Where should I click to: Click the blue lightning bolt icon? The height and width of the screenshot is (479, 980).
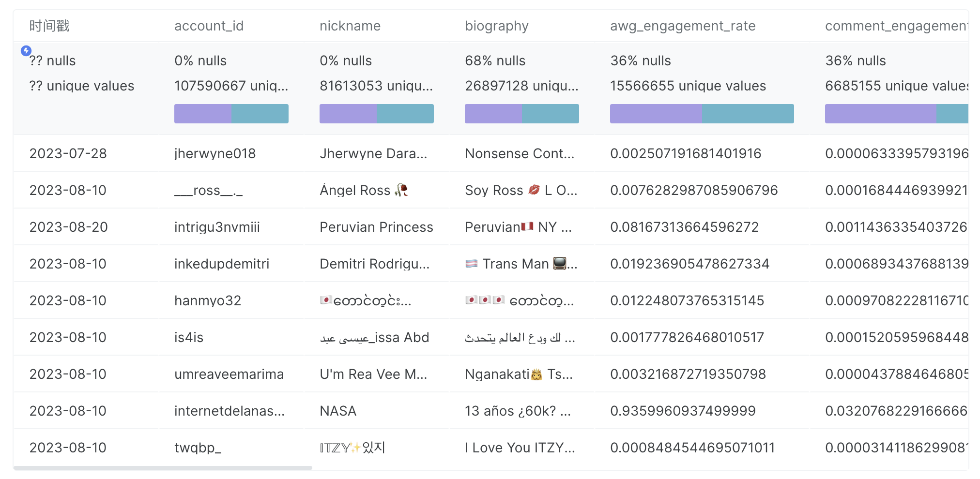(x=26, y=51)
